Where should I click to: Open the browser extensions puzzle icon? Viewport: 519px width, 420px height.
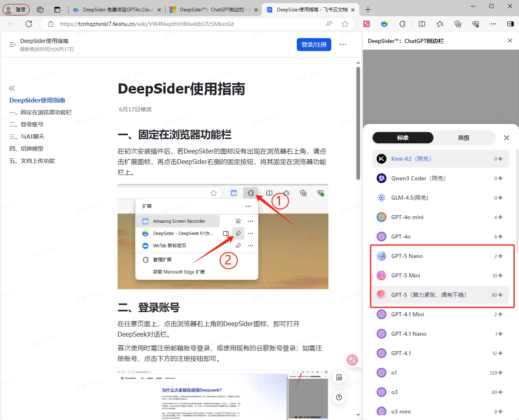(402, 24)
